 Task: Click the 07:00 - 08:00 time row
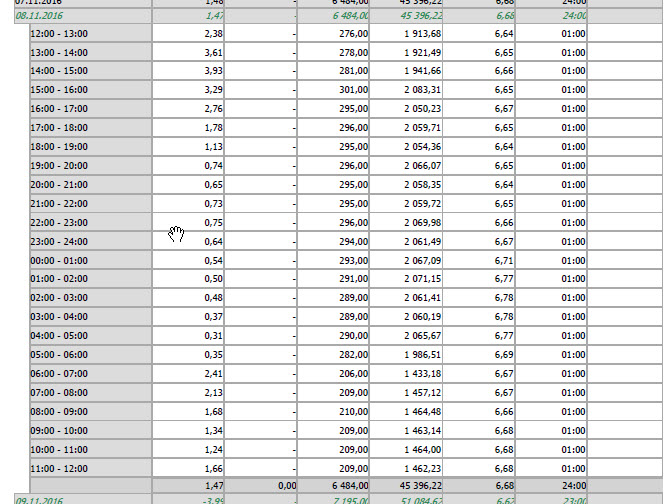[346, 393]
